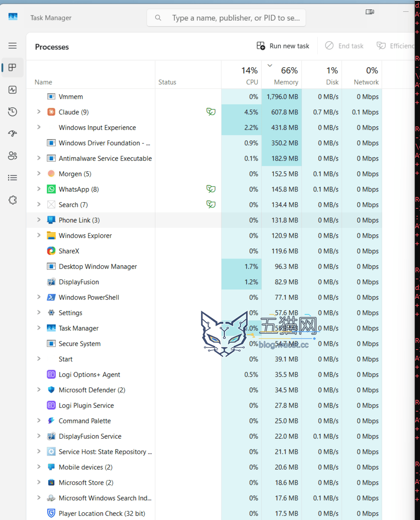The width and height of the screenshot is (420, 520).
Task: Expand the Microsoft Windows Search Indexer group
Action: coord(39,498)
